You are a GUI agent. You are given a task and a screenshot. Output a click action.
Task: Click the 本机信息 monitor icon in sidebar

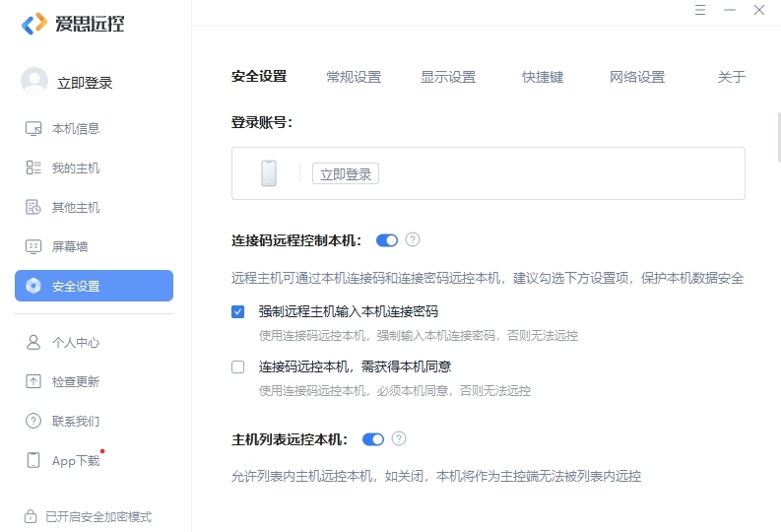[x=33, y=128]
